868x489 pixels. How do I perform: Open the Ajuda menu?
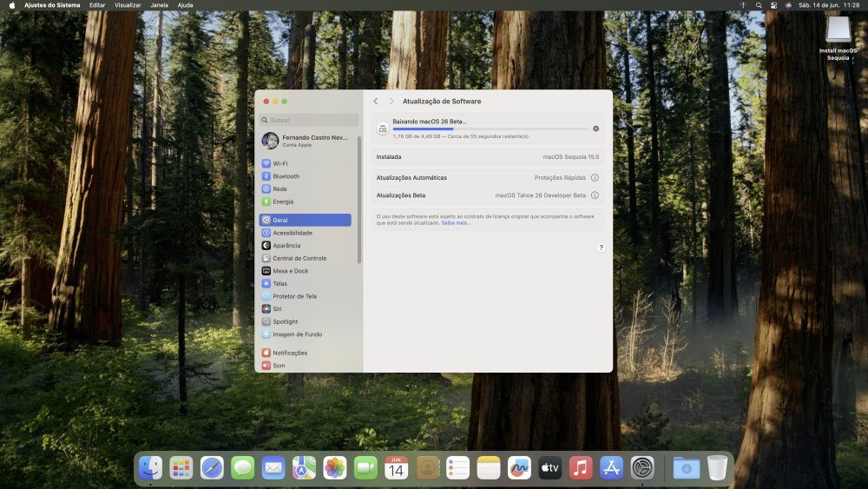tap(186, 5)
